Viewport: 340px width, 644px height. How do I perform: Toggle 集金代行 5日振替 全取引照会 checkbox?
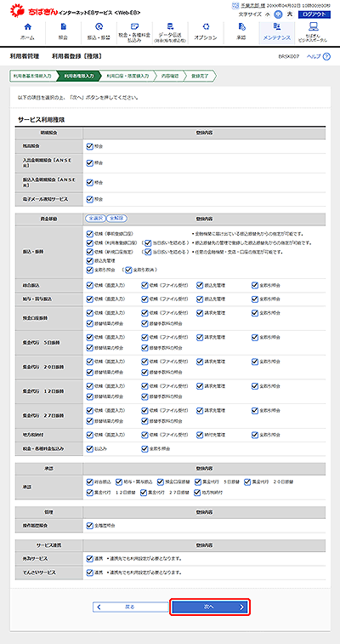tap(255, 337)
